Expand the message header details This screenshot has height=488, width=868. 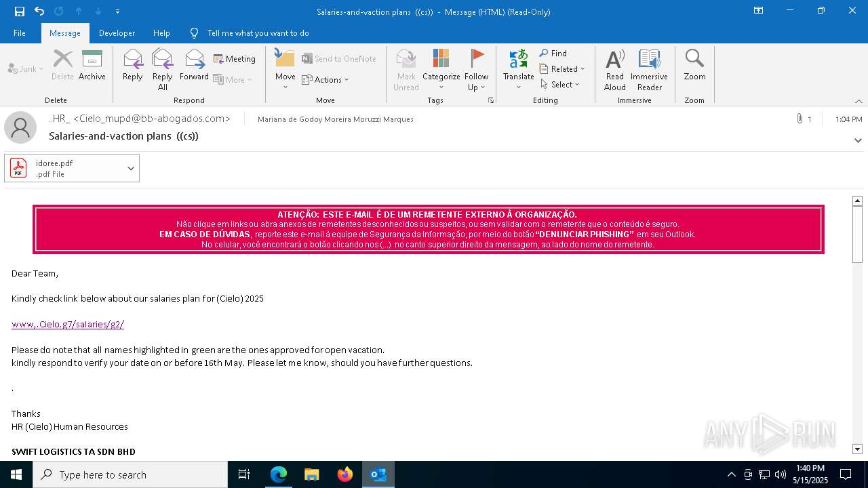click(858, 140)
